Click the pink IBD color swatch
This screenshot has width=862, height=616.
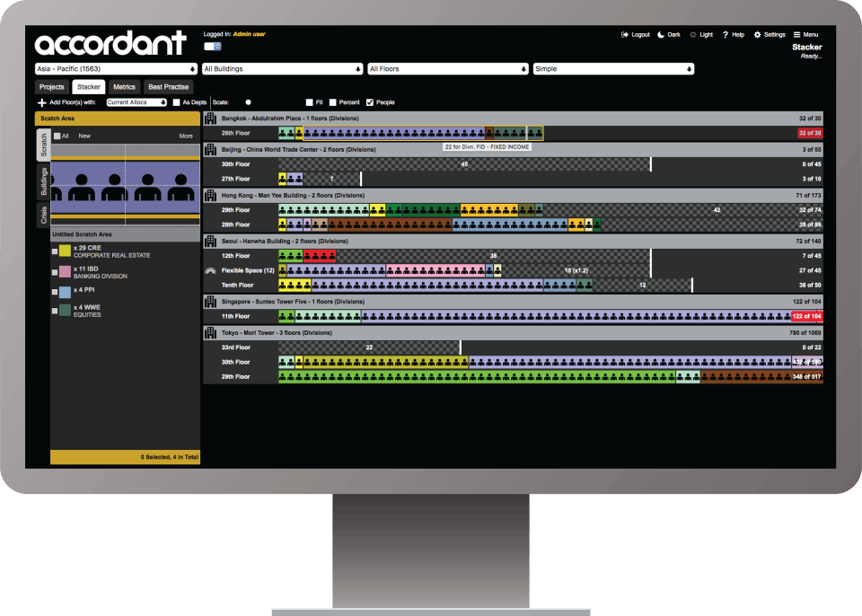(65, 272)
